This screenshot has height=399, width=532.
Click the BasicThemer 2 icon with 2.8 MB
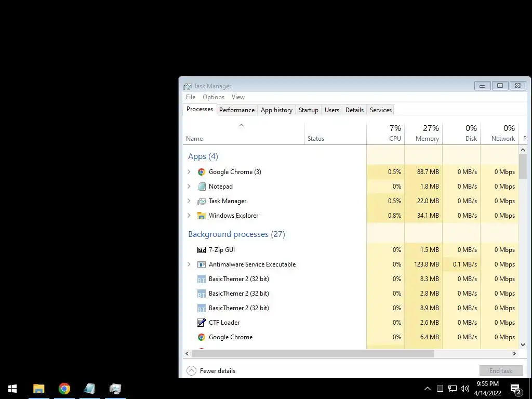click(x=202, y=294)
